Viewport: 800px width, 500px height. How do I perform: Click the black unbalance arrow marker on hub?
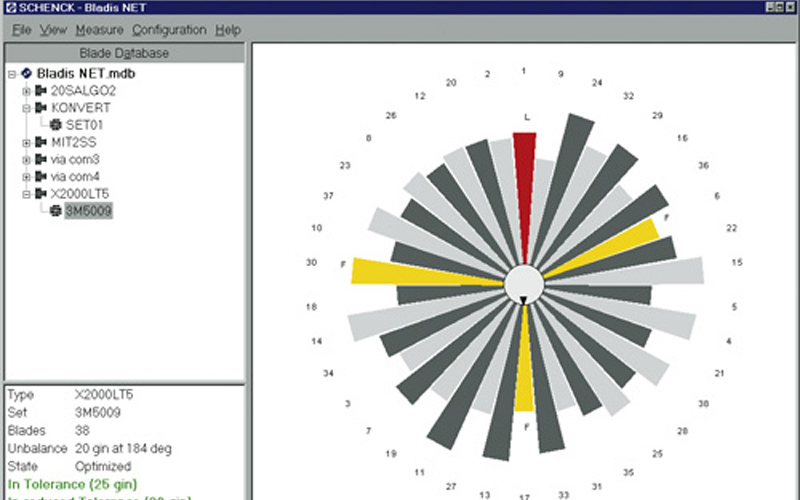(523, 301)
